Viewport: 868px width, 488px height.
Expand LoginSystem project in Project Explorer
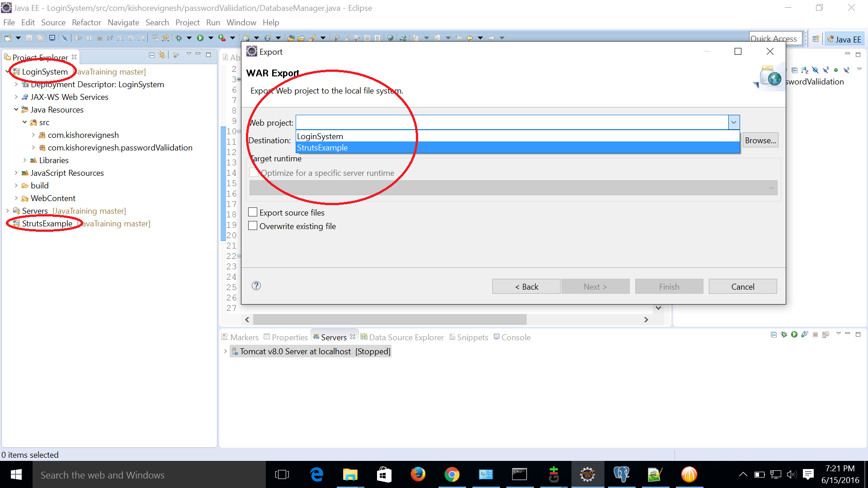coord(4,71)
